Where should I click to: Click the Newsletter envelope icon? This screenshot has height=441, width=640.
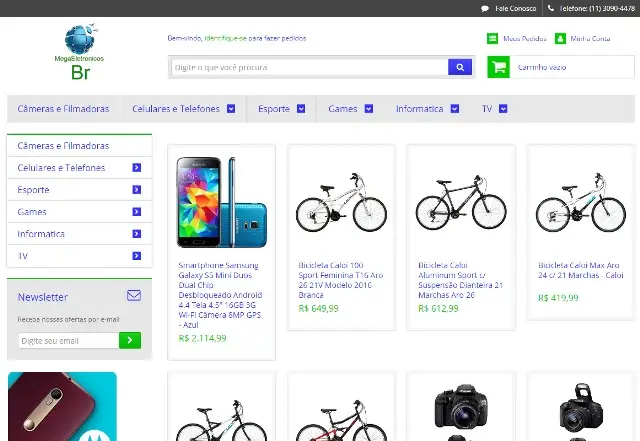(134, 295)
